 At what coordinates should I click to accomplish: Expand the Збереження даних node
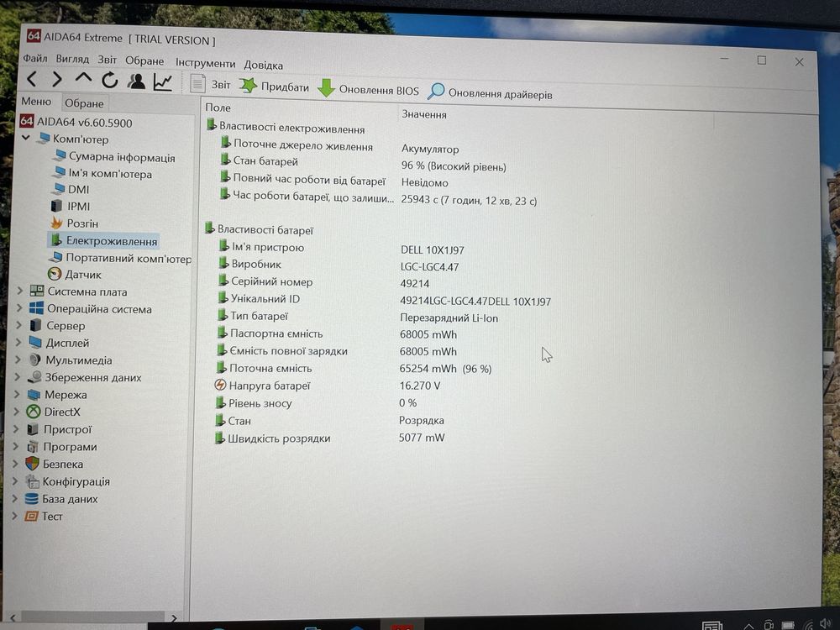point(17,376)
